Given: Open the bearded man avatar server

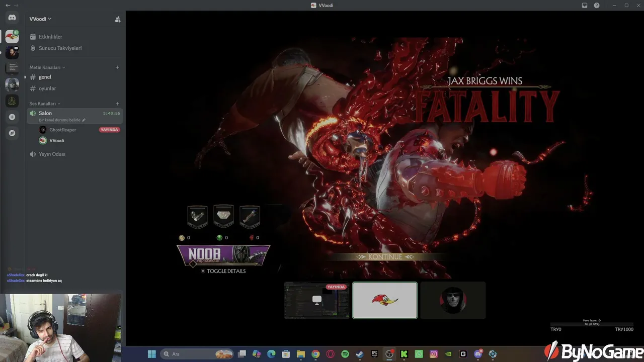Looking at the screenshot, I should [12, 52].
